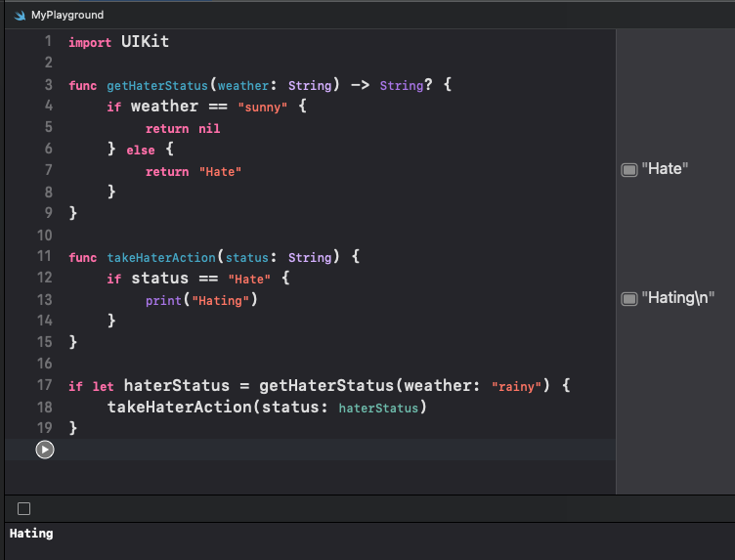Open Quick Look for "Hating\n" result
Screen dimensions: 735x560
[629, 298]
